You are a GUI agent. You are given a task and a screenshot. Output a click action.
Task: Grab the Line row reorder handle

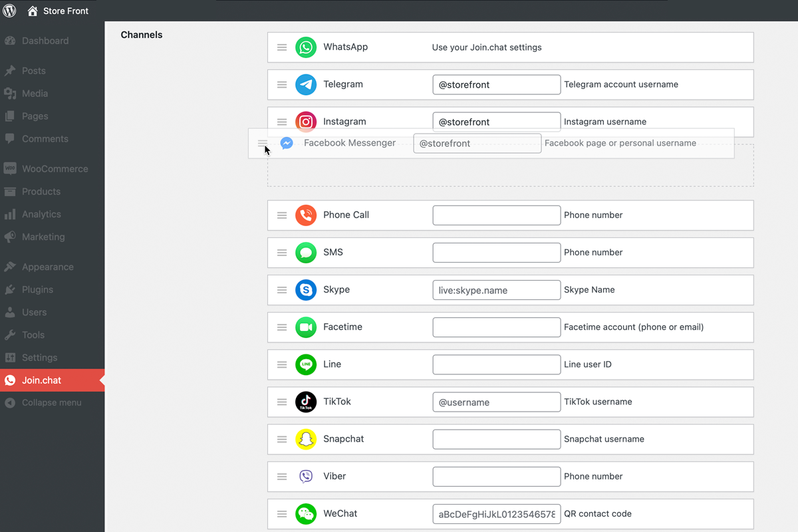[282, 364]
